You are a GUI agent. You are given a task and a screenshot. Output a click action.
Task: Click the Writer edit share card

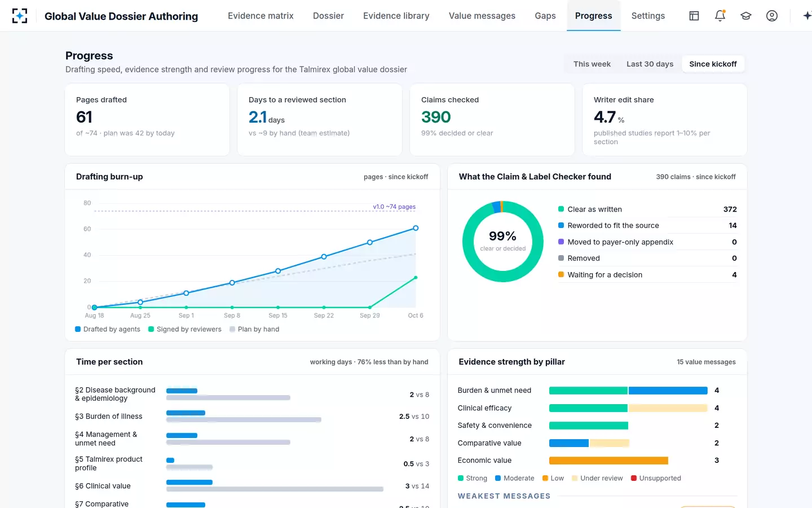coord(665,120)
